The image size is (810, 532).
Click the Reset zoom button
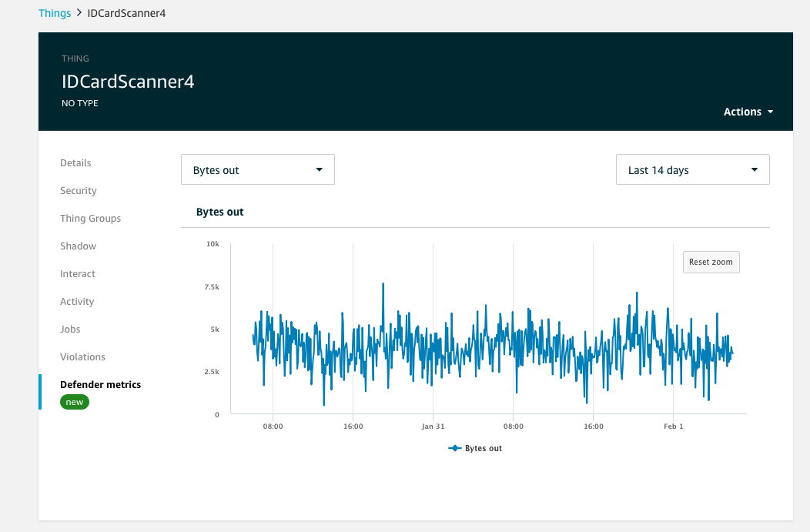pos(711,262)
